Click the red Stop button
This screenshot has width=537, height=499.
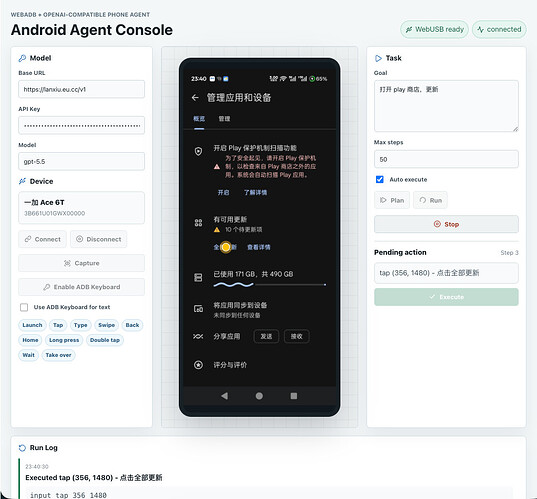446,224
